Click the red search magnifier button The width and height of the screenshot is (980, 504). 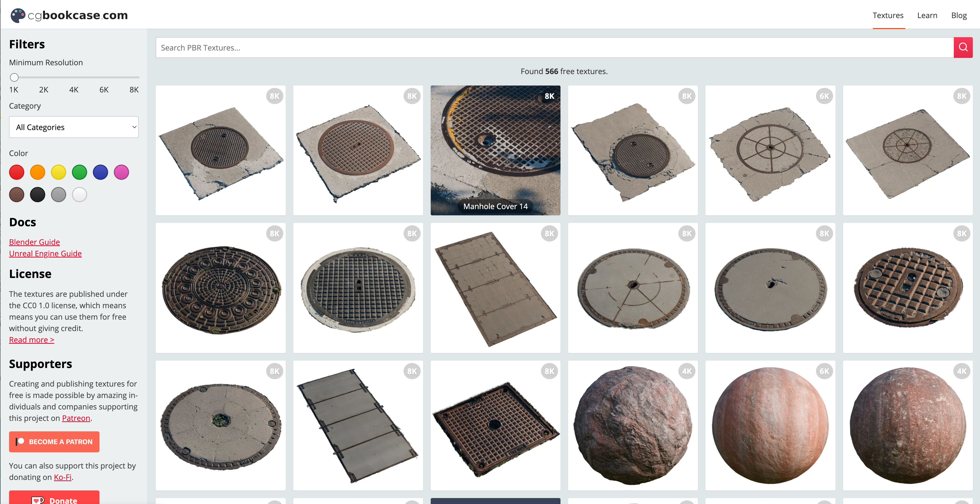[x=962, y=48]
